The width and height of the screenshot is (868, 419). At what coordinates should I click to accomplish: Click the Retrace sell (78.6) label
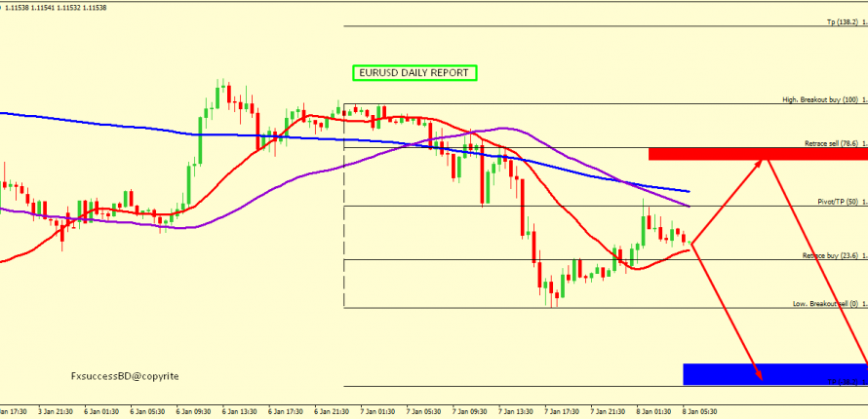(x=830, y=143)
